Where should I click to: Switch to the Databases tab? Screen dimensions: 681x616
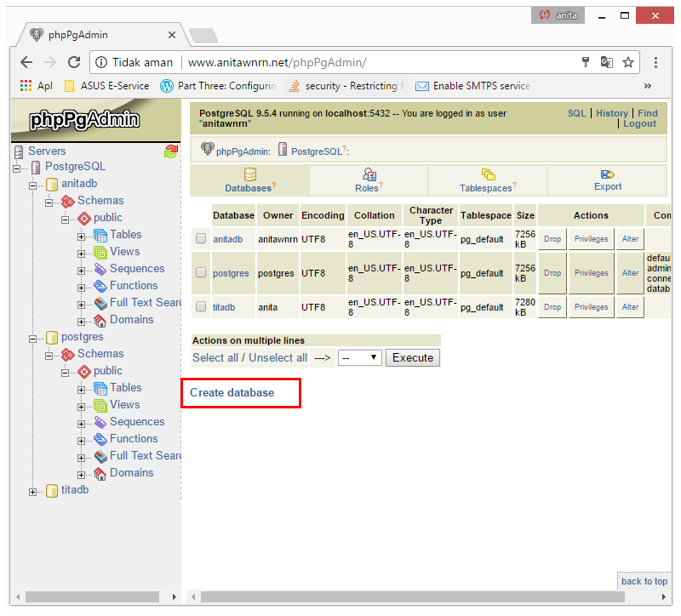250,180
